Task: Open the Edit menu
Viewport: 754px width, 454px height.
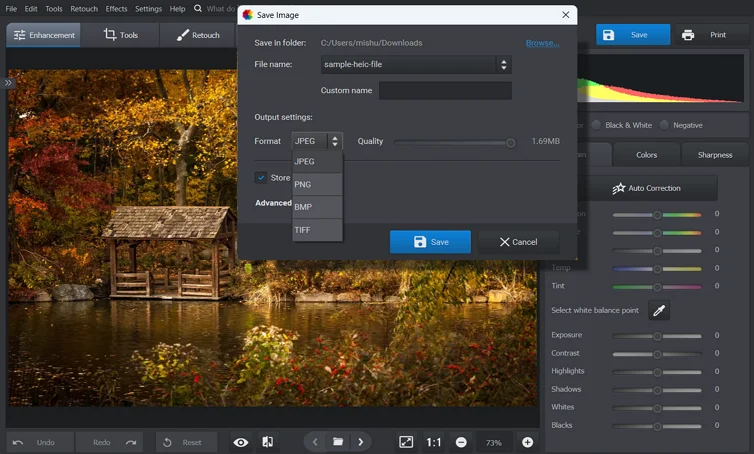Action: click(31, 9)
